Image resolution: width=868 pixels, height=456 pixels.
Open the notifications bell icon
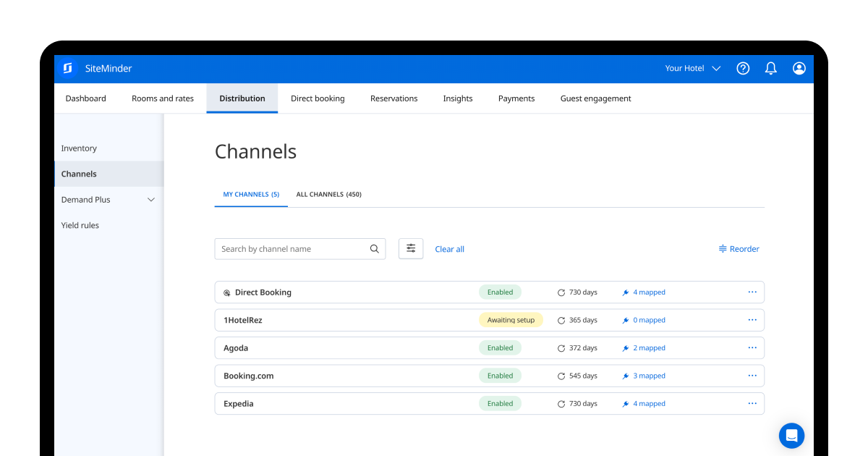(770, 68)
